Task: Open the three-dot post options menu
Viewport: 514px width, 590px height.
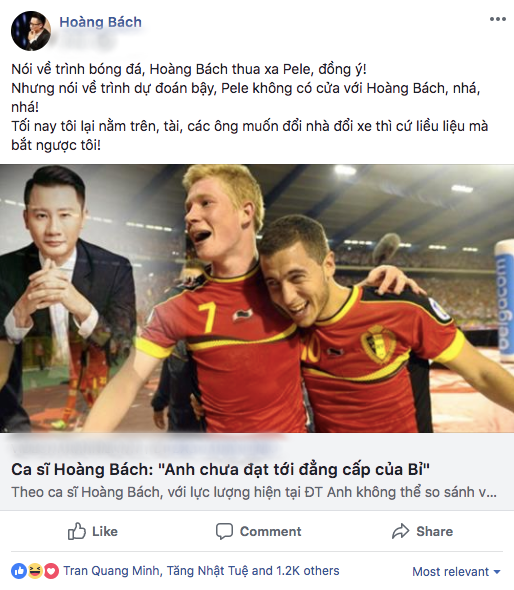Action: point(497,19)
